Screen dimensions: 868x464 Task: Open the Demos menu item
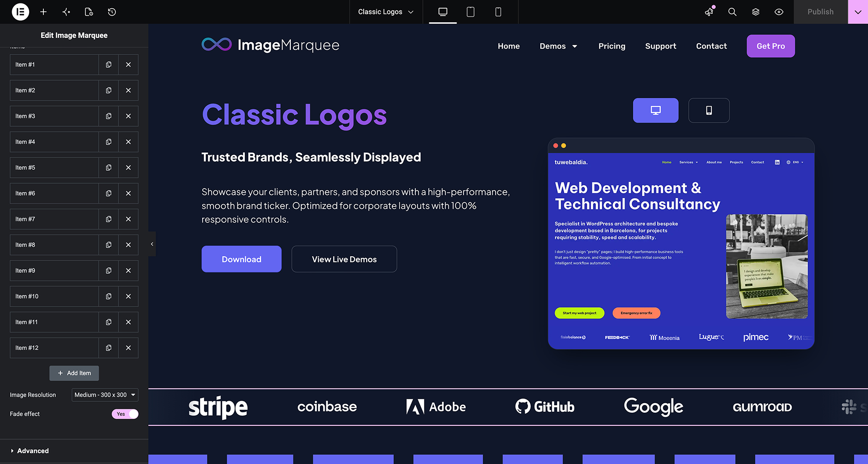558,46
